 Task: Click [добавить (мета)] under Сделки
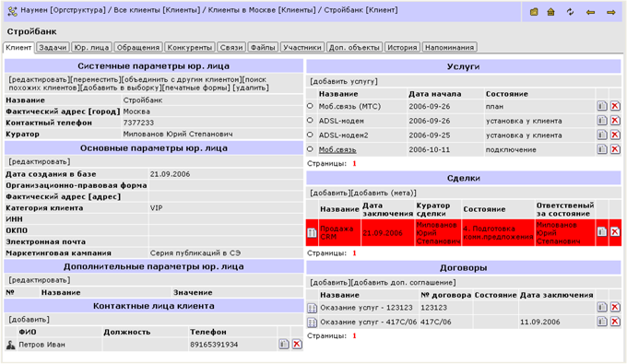coord(384,193)
